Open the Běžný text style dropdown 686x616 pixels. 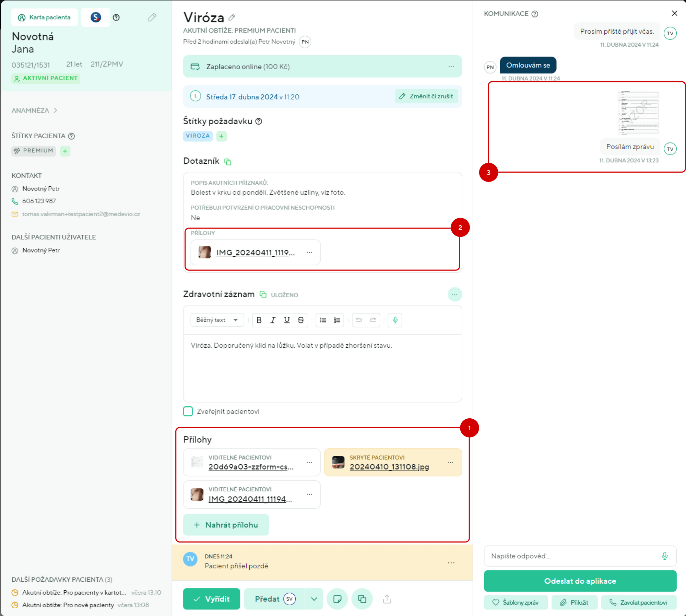click(x=217, y=320)
